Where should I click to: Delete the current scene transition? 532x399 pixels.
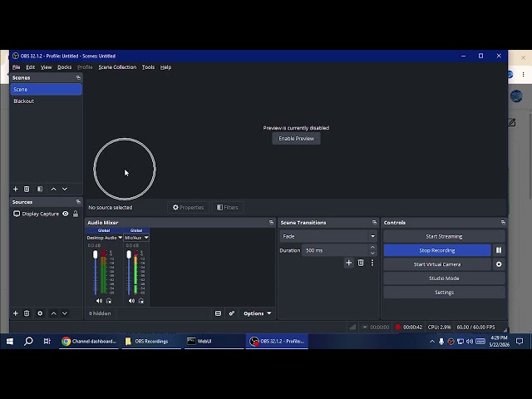361,263
